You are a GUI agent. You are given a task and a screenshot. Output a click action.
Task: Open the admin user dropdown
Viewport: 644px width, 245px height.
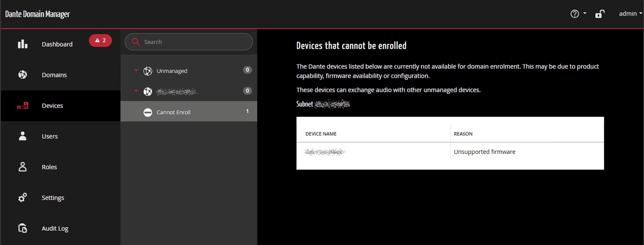pos(631,14)
